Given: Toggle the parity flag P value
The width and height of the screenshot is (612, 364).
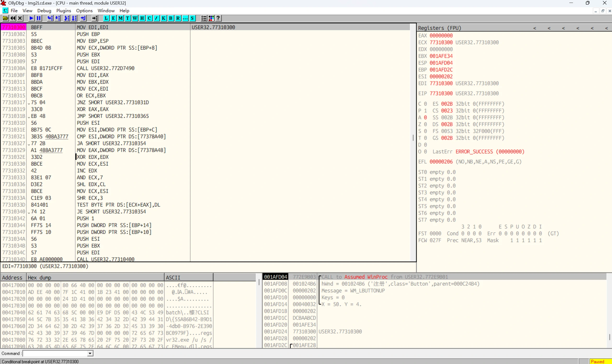Looking at the screenshot, I should 425,111.
